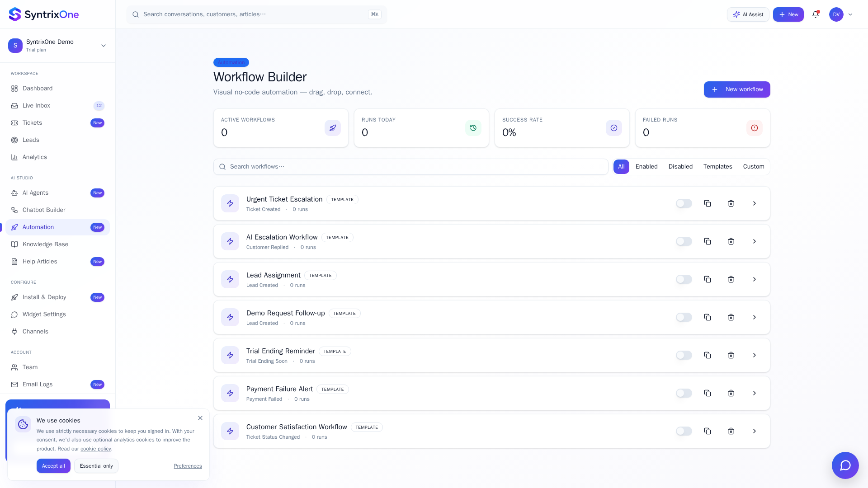Turn on the Lead Assignment workflow
Screen dimensions: 868x488
(x=684, y=279)
